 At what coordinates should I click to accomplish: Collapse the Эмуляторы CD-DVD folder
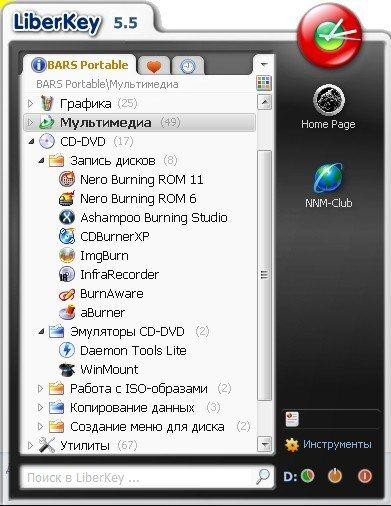point(41,332)
